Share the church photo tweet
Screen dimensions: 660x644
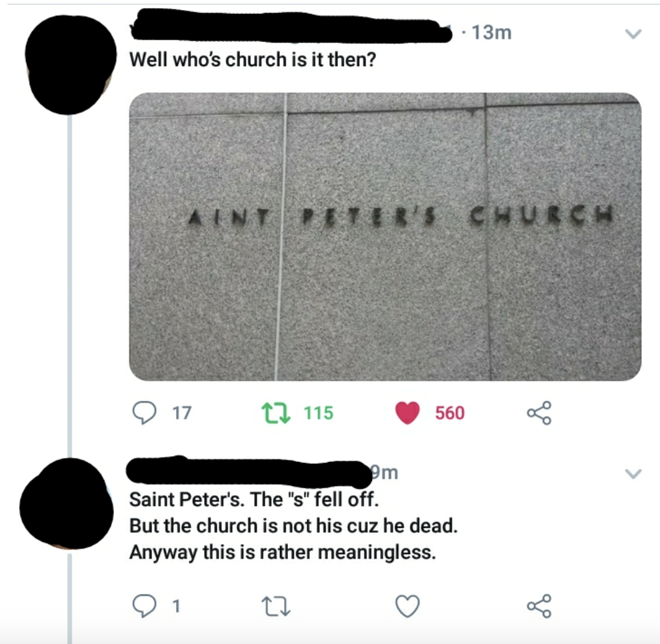541,413
